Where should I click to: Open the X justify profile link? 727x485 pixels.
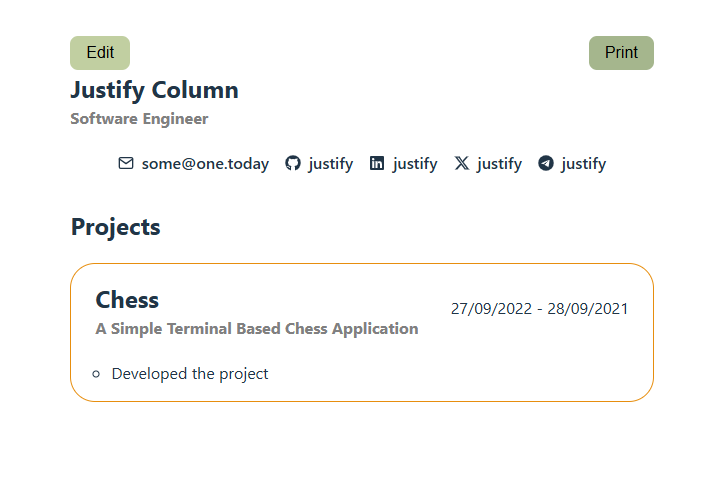click(499, 164)
